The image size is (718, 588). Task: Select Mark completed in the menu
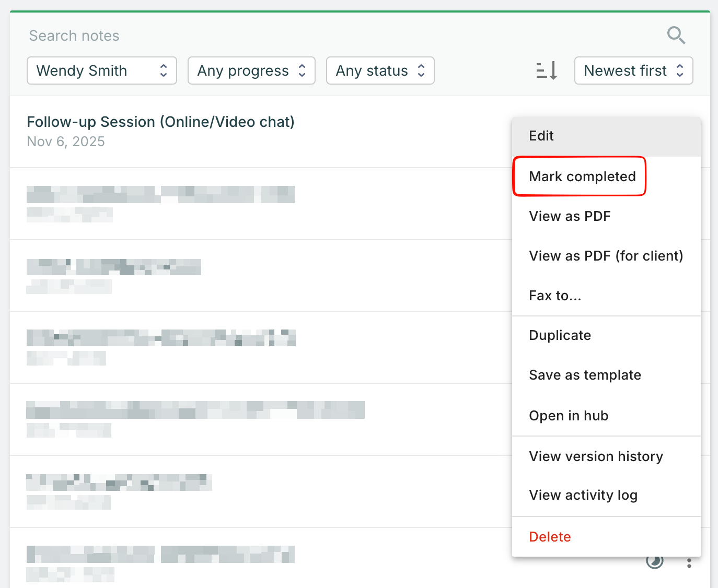point(582,177)
